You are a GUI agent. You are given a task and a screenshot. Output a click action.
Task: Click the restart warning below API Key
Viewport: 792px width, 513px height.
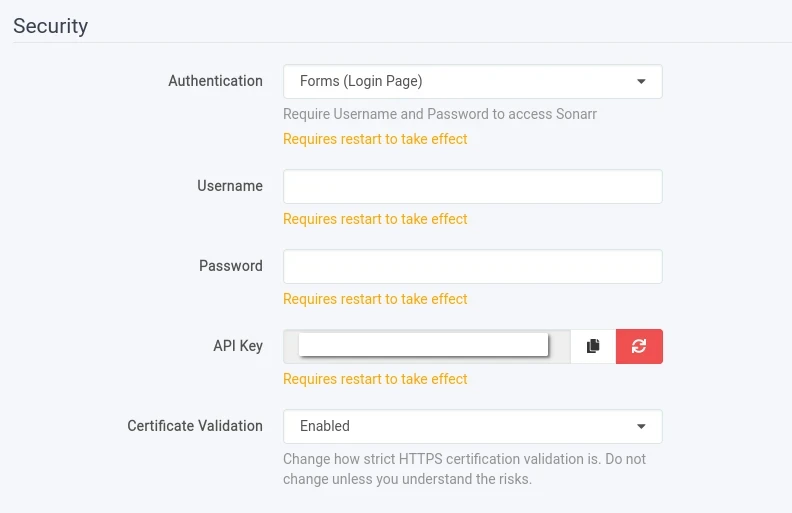375,379
